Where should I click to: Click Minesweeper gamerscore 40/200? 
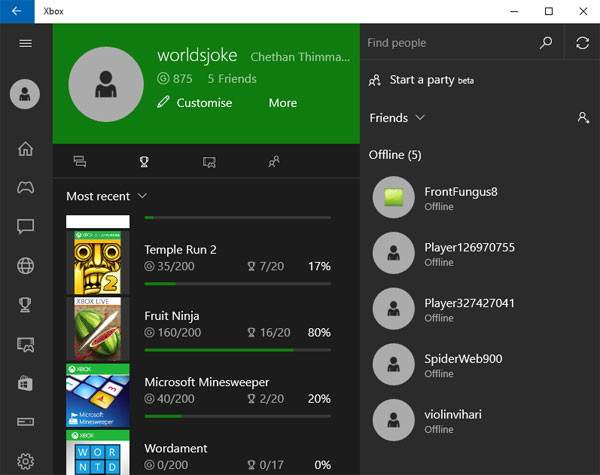tap(169, 398)
